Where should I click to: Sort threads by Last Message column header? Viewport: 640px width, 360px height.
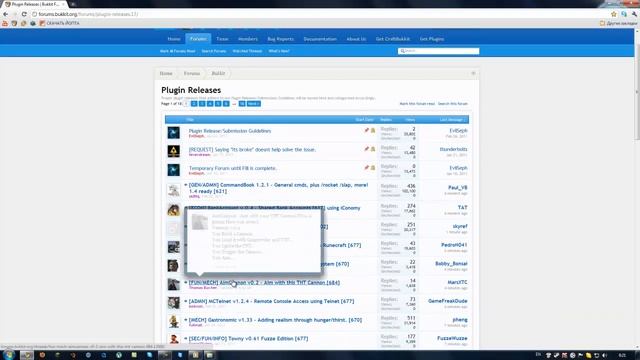[452, 120]
